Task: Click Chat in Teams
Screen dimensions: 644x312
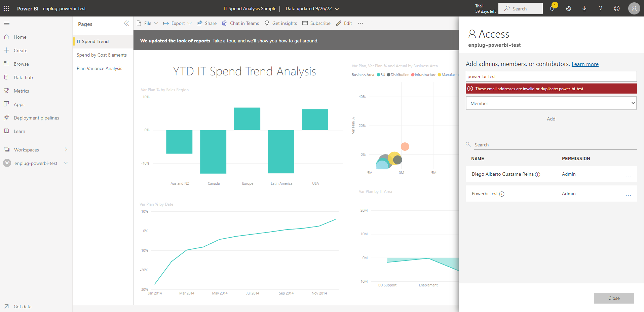Action: point(240,23)
